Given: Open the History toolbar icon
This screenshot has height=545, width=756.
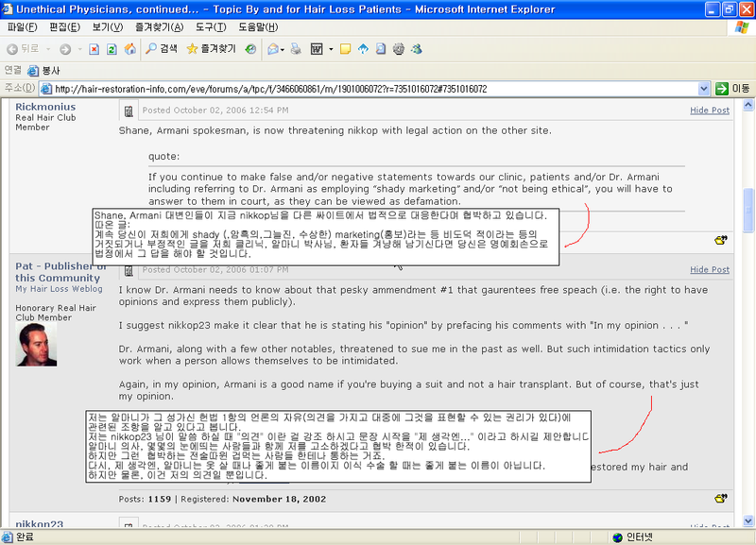Looking at the screenshot, I should (250, 49).
